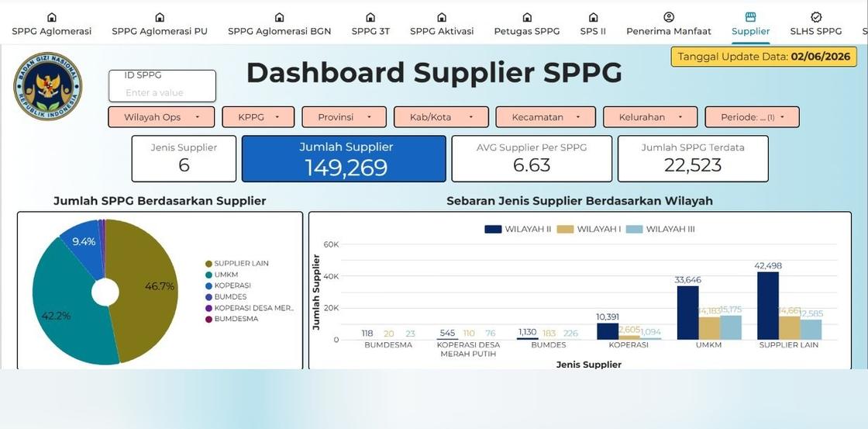Click the home icon above SPPG 3T

pos(370,17)
